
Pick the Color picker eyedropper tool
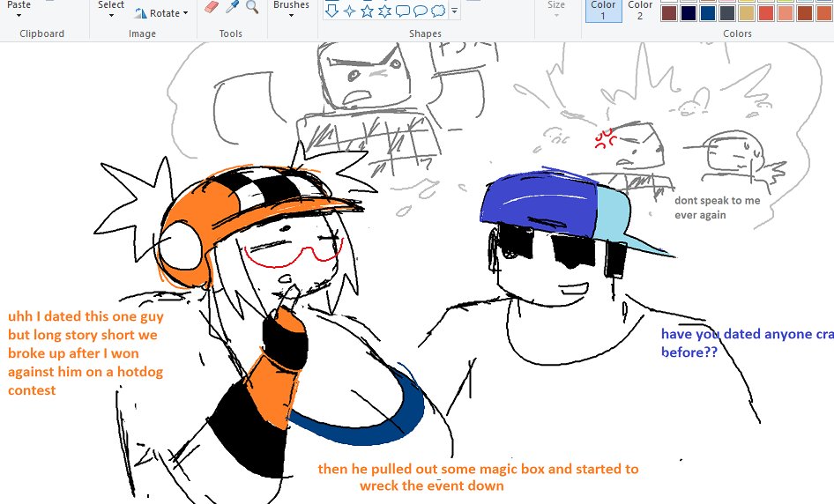232,6
